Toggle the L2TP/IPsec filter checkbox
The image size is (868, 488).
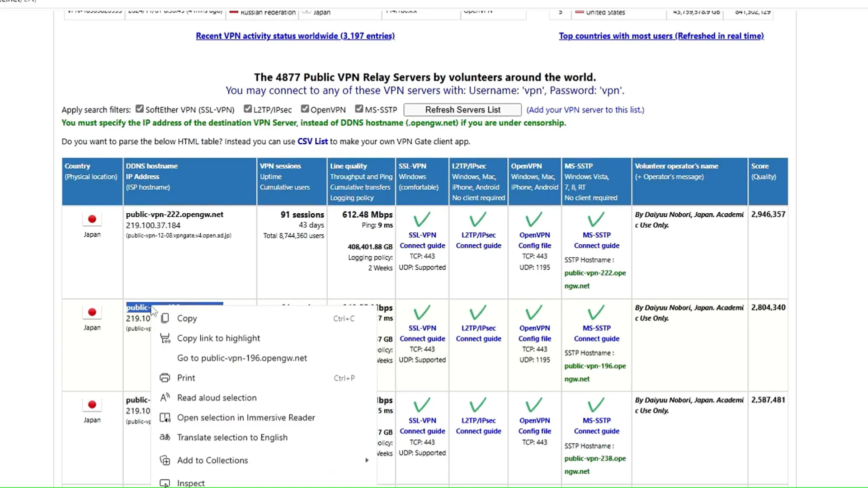click(x=248, y=109)
